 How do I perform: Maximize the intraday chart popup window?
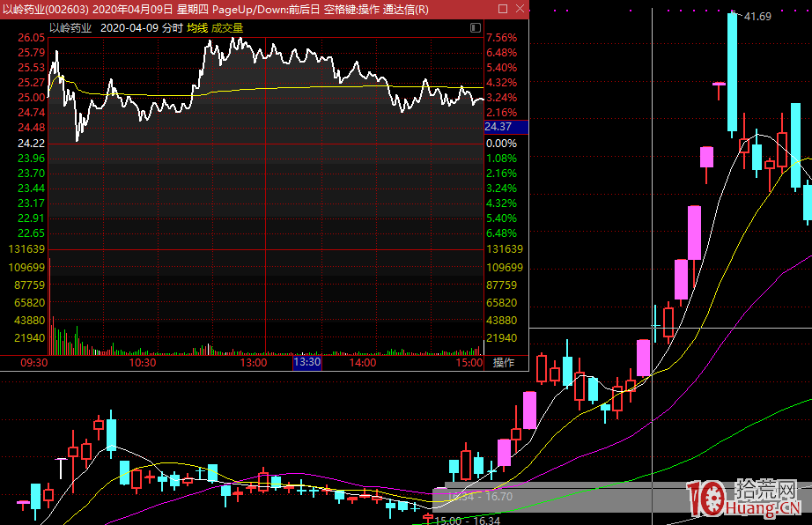click(x=503, y=9)
